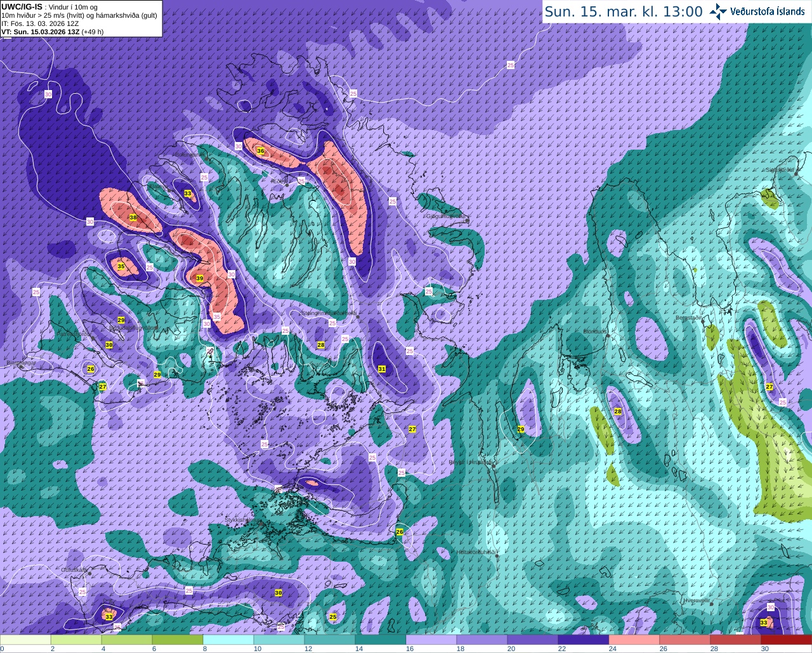The image size is (812, 653).
Task: Click the yellow 35 gust marker
Action: [121, 267]
